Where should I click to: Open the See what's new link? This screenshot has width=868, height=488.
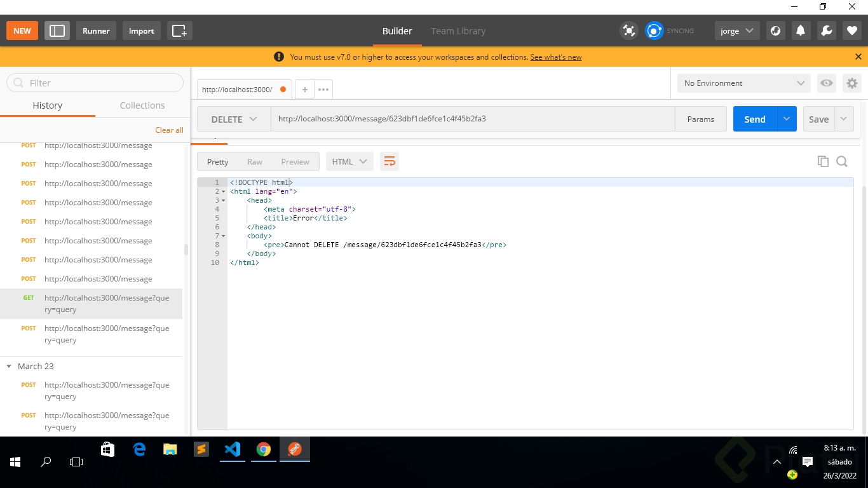(x=556, y=57)
